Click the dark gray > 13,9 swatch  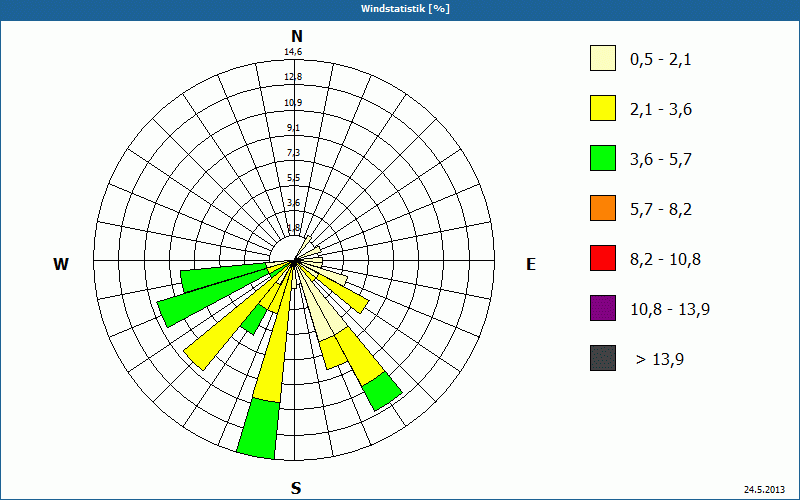point(603,358)
